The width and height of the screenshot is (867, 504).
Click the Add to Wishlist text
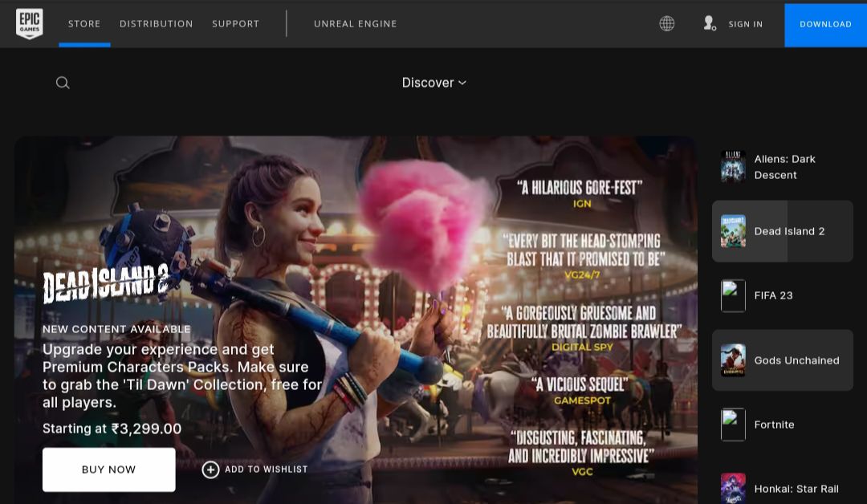coord(266,469)
